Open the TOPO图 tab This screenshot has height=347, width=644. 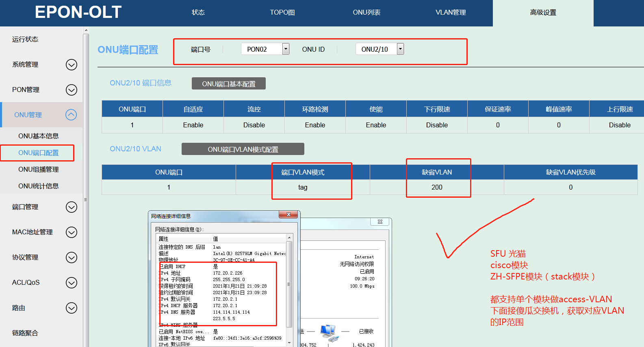point(282,13)
